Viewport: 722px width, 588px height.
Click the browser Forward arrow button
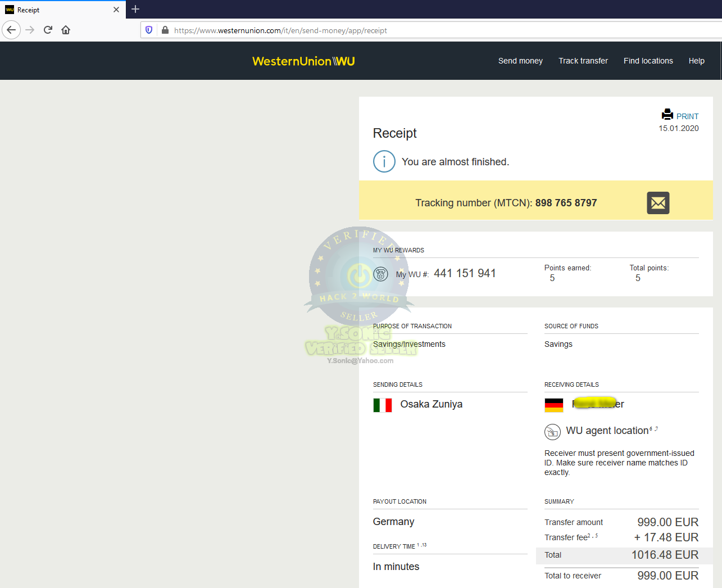(30, 30)
